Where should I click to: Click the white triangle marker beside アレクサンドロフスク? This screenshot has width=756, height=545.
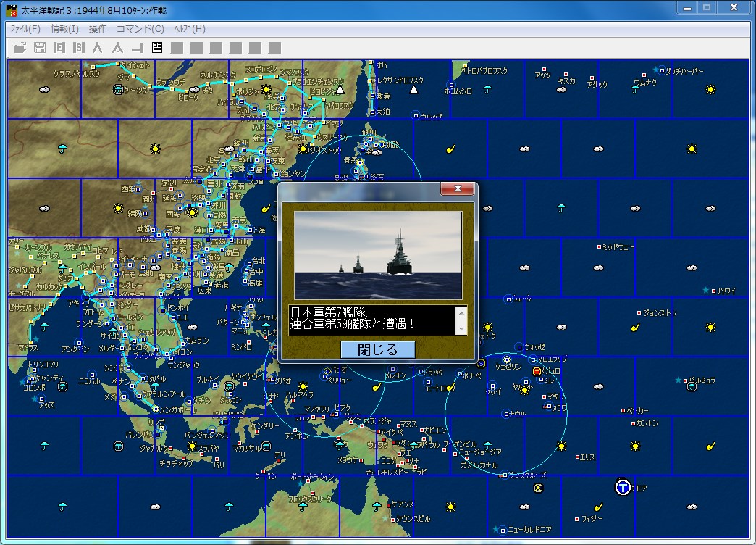413,90
